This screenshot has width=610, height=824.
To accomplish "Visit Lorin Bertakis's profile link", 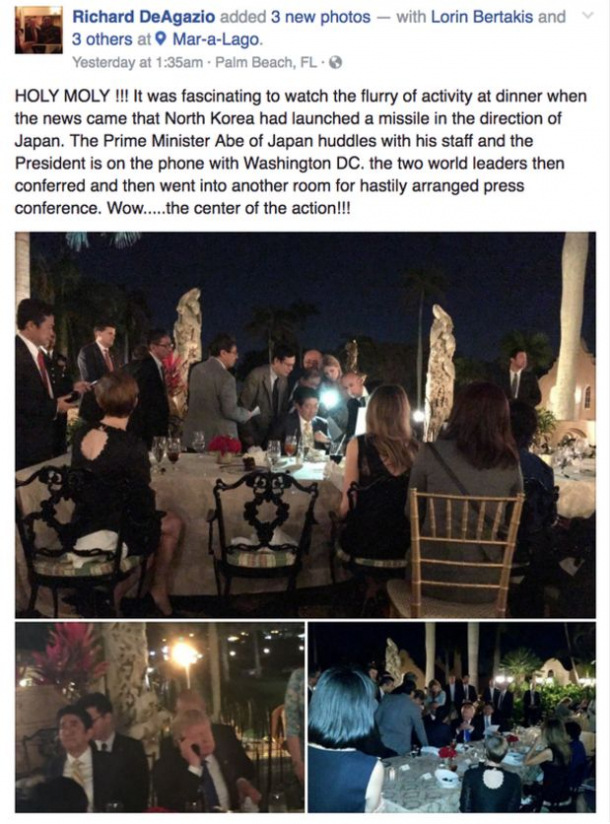I will (482, 17).
